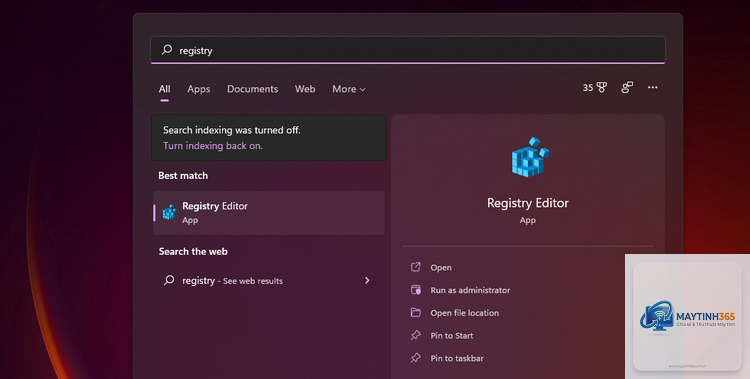Click the pin icon beside Pin to Start
750x379 pixels.
416,335
